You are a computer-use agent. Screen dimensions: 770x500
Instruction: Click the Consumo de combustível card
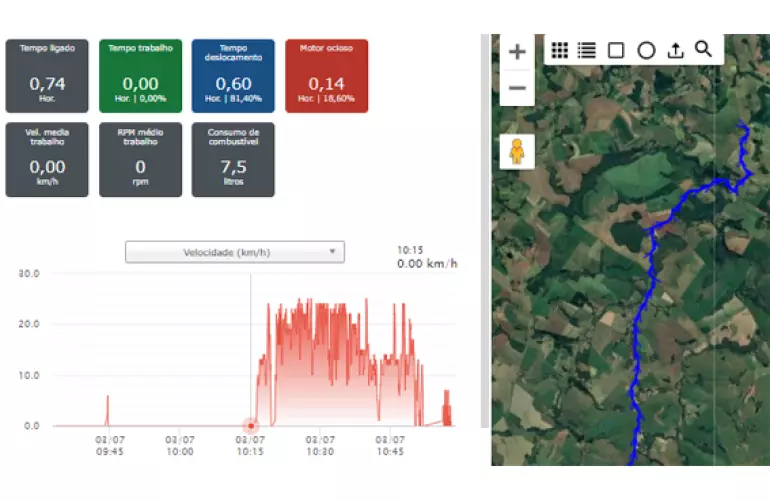(x=233, y=159)
